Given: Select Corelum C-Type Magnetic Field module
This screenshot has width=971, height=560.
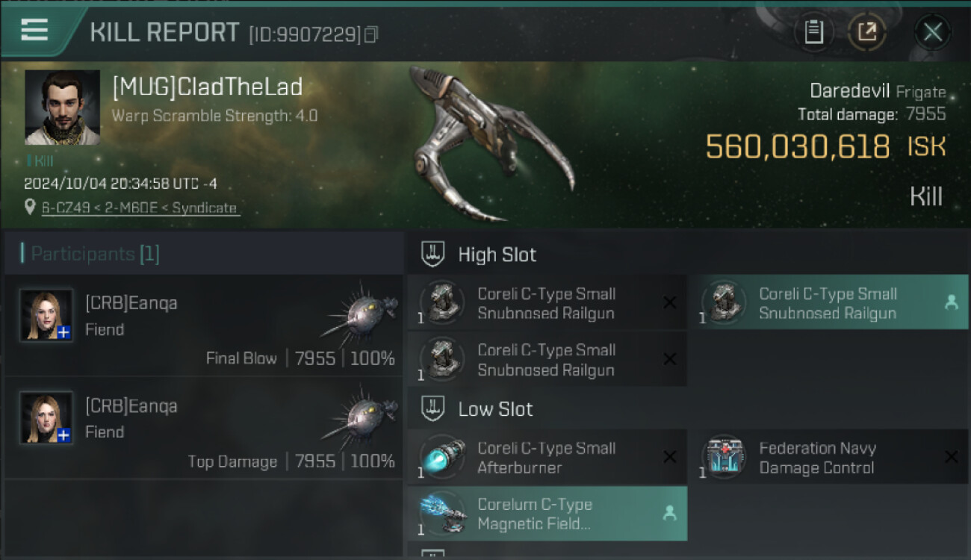Looking at the screenshot, I should tap(547, 514).
